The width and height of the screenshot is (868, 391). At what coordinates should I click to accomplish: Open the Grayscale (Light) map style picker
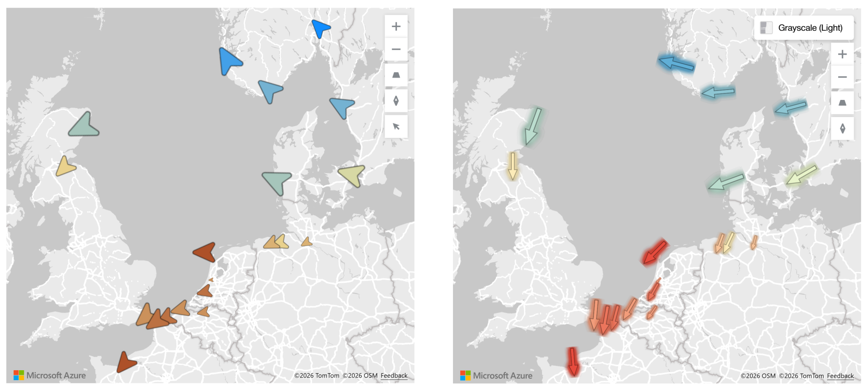point(803,28)
